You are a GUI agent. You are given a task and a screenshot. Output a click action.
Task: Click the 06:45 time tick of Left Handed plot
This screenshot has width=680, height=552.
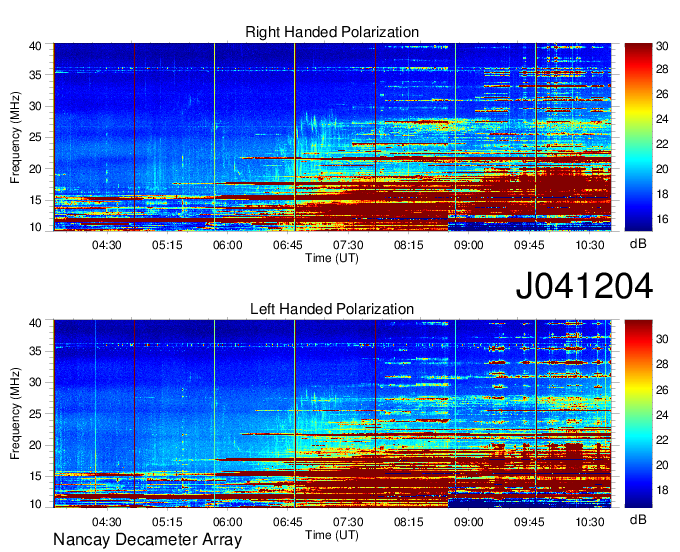coord(288,522)
